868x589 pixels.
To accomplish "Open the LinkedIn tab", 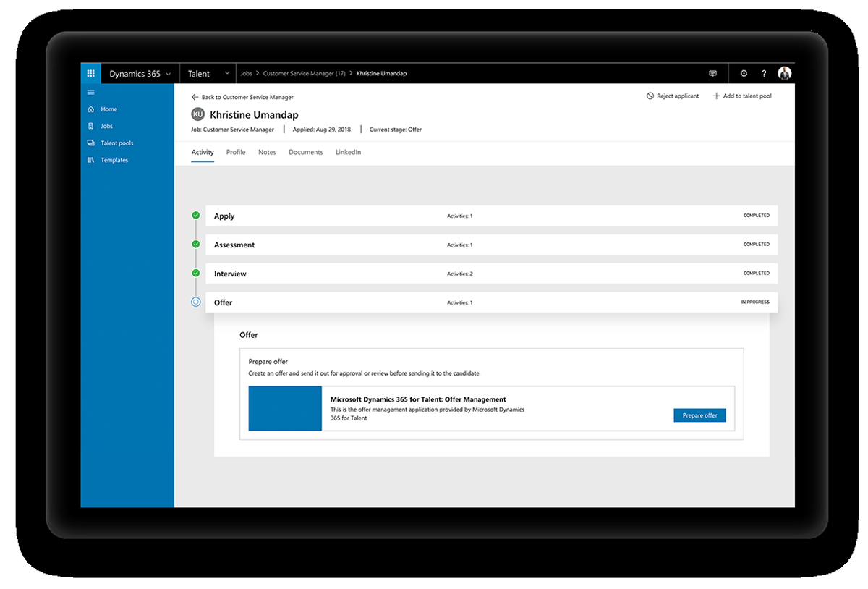I will 348,153.
